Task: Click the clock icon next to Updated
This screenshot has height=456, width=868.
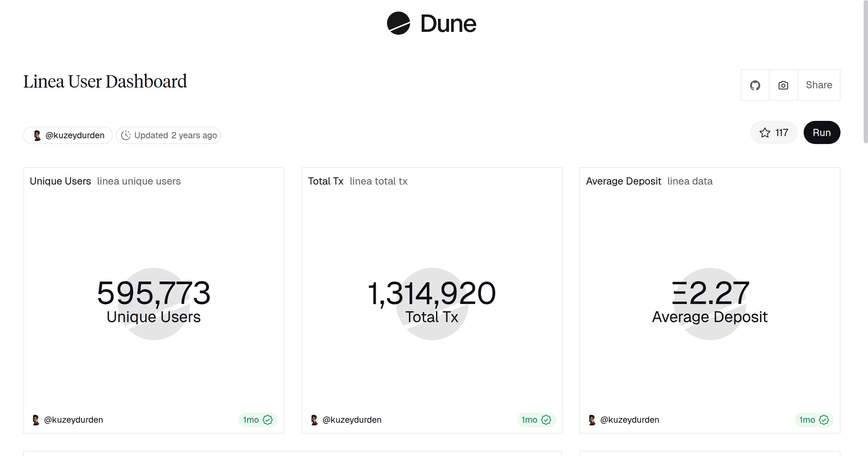Action: click(x=125, y=135)
